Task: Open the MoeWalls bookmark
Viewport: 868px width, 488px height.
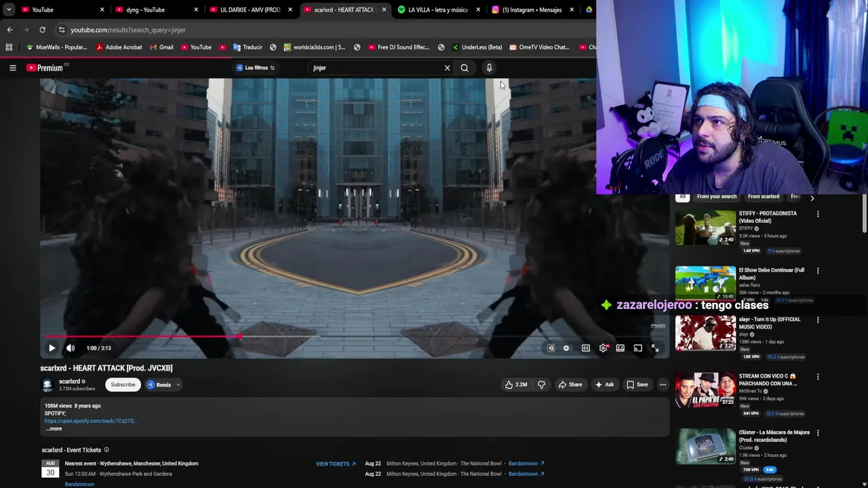Action: click(x=56, y=47)
